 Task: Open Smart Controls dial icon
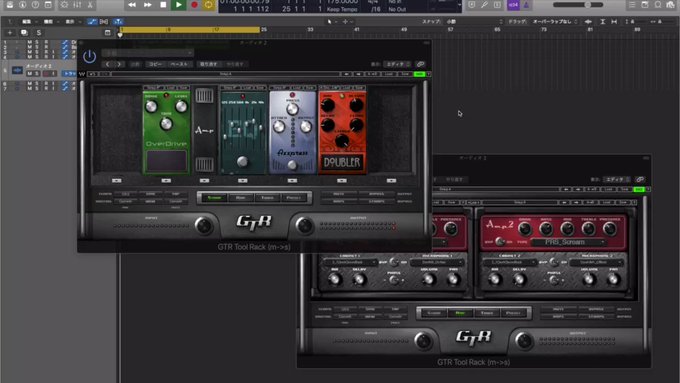pos(64,4)
